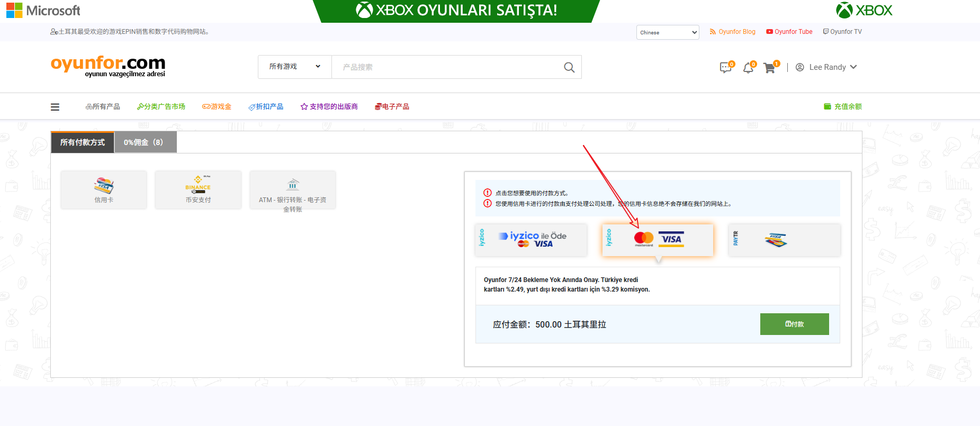This screenshot has width=980, height=426.
Task: Go to oyunfor.com home logo
Action: [x=108, y=66]
